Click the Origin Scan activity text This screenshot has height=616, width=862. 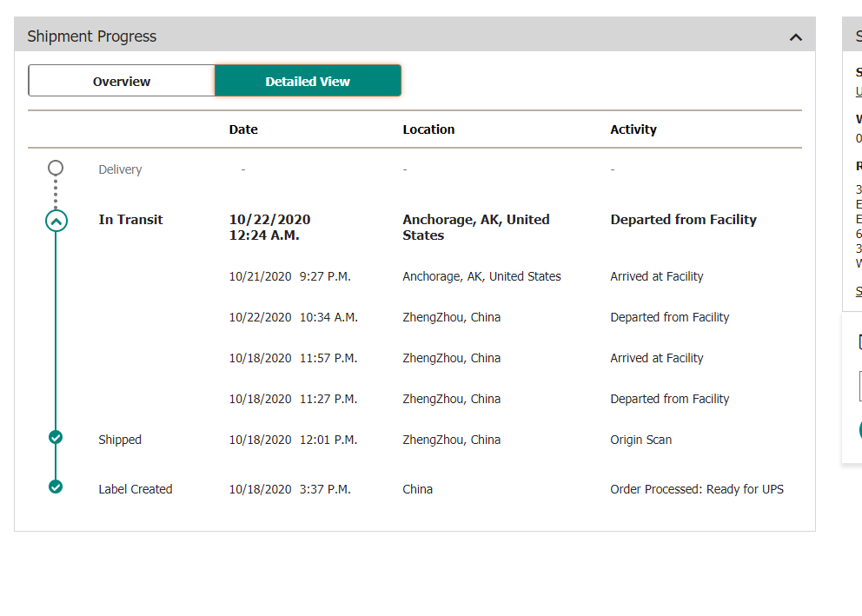[x=640, y=440]
